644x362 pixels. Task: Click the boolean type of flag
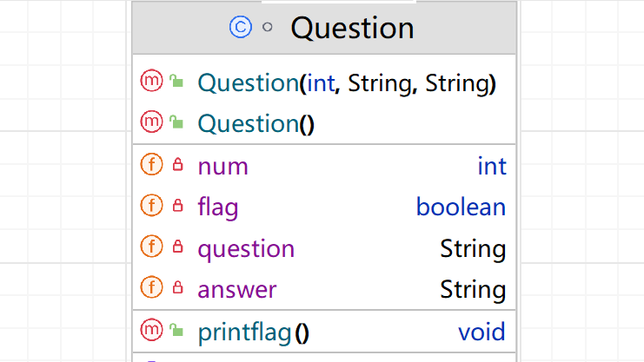pos(461,207)
